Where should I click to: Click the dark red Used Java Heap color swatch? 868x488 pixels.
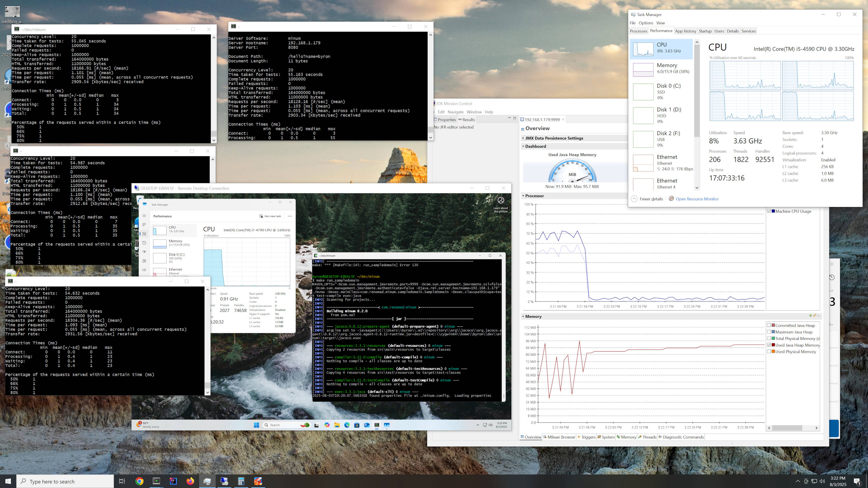773,345
